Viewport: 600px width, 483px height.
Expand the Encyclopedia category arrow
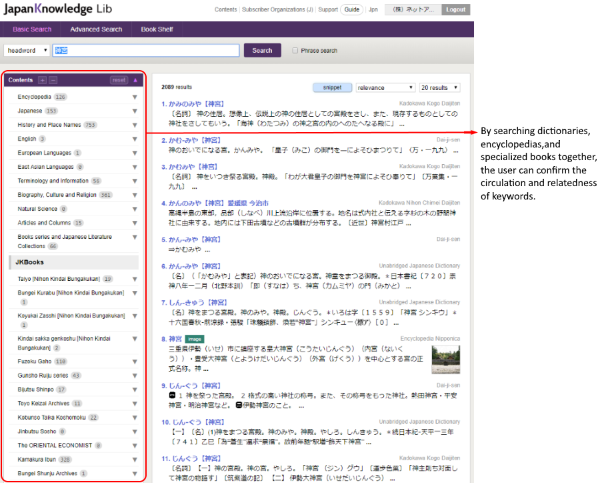[x=134, y=97]
